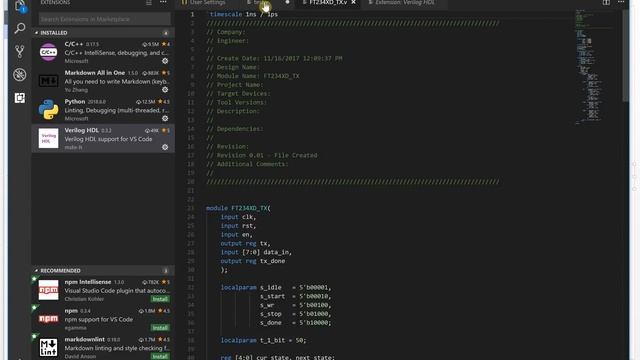This screenshot has height=360, width=640.
Task: Click the unsaved dot on second tab
Action: [287, 2]
